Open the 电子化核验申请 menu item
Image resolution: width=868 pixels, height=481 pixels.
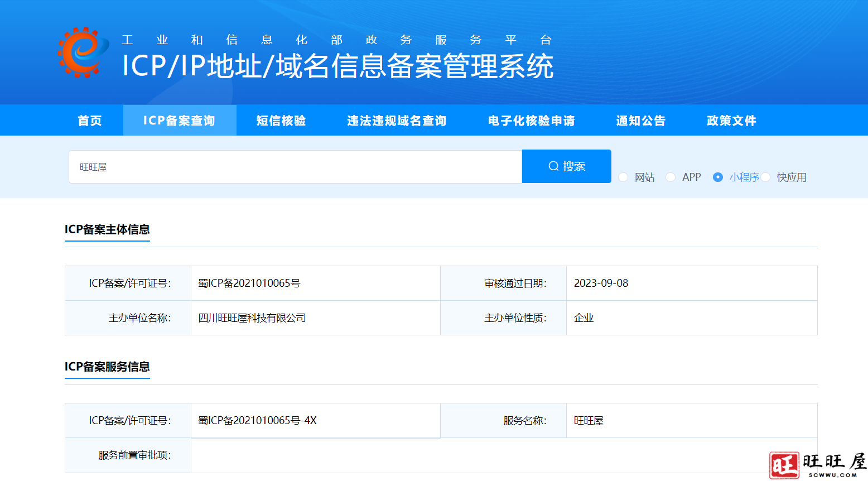531,120
